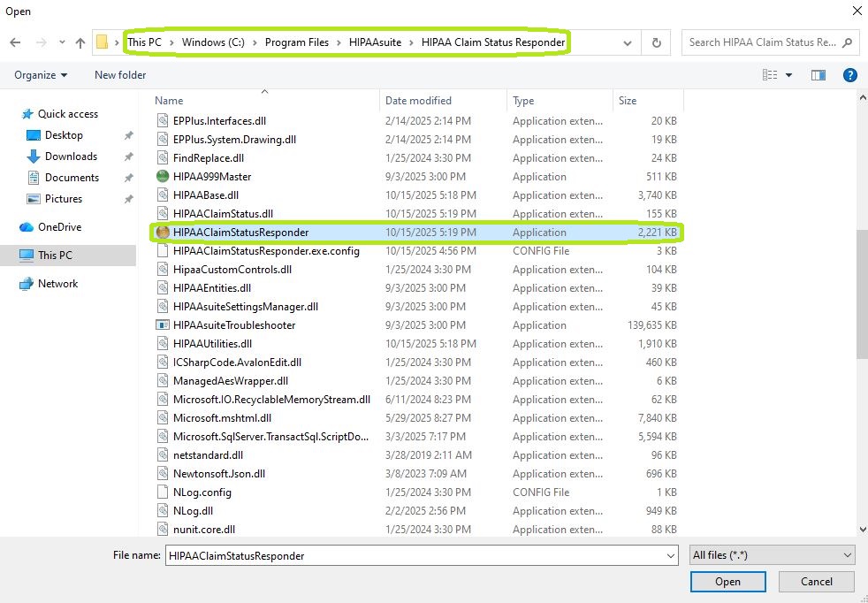Open the Organize menu
868x603 pixels.
pyautogui.click(x=41, y=75)
